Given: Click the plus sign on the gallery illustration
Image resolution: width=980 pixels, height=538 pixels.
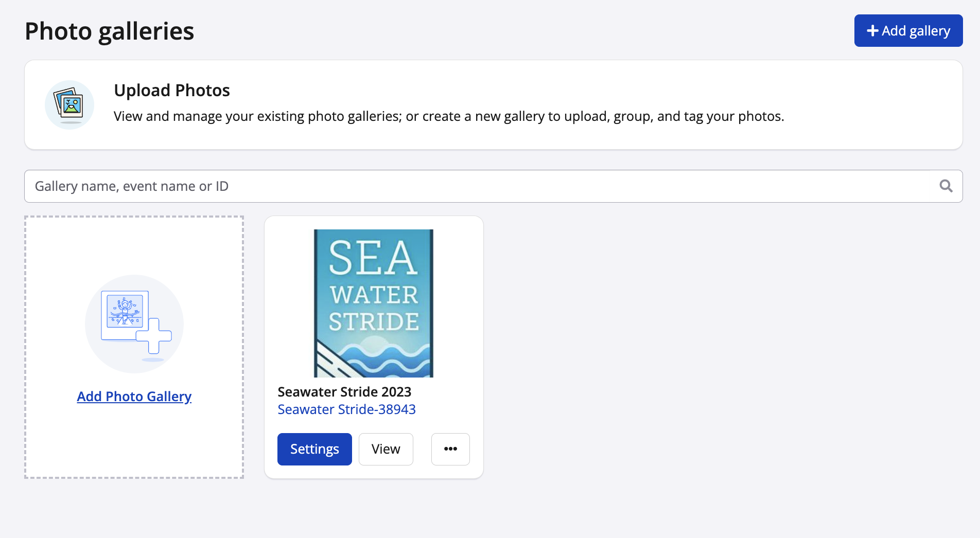Looking at the screenshot, I should point(154,336).
